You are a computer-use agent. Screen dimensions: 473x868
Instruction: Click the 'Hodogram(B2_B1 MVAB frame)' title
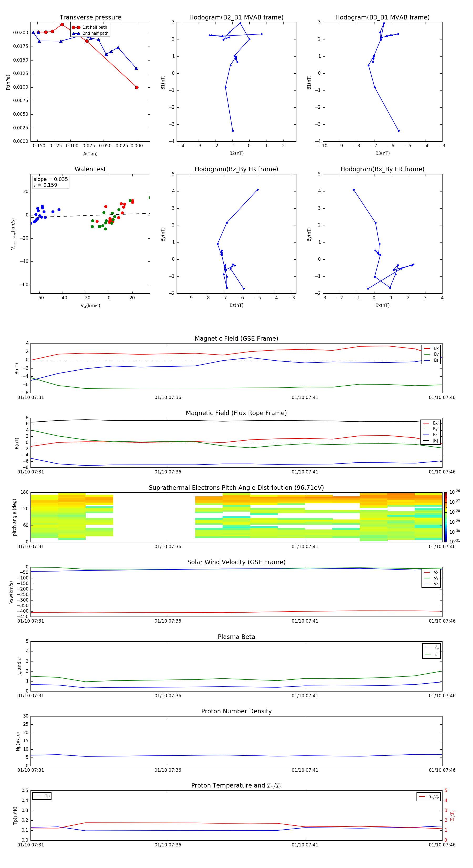(236, 17)
